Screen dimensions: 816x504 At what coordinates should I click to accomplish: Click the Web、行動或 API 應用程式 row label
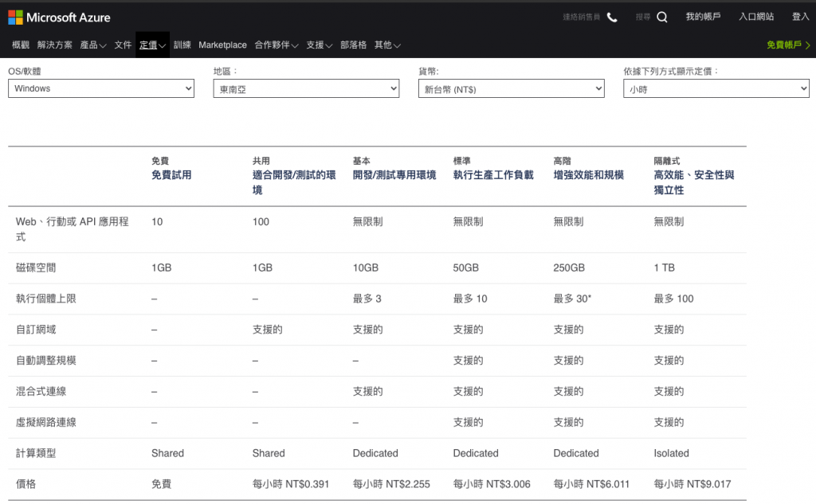(73, 229)
